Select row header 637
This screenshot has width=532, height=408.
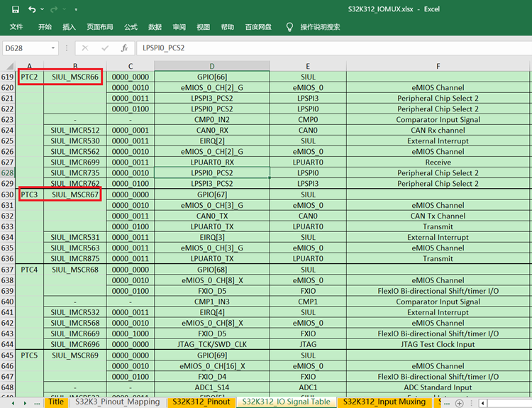(8, 270)
